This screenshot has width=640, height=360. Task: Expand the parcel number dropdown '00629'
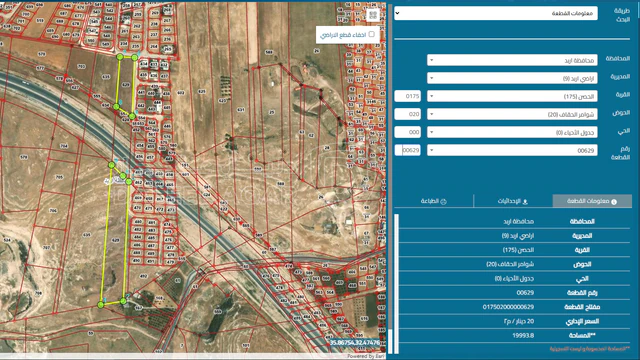pos(512,150)
